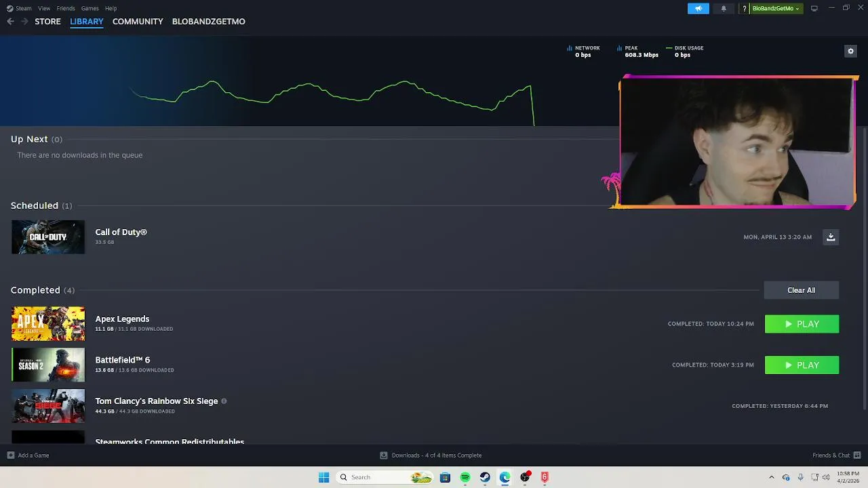The width and height of the screenshot is (868, 488).
Task: Click the DISK USAGE 0 bps stat
Action: click(x=685, y=52)
